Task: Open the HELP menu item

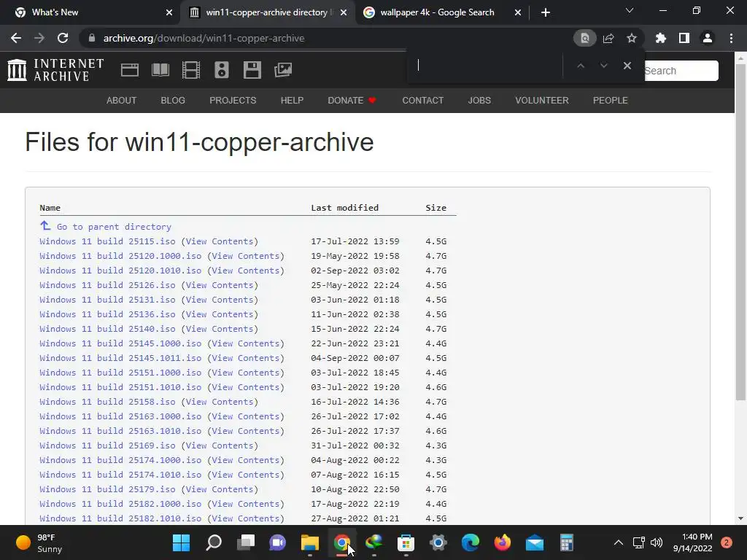Action: pyautogui.click(x=292, y=101)
